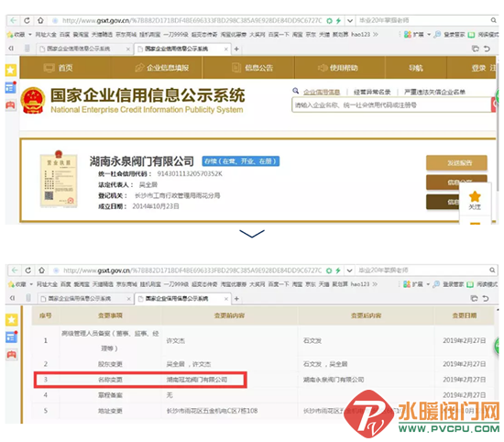Switch to inactive tab in change-records window
Viewport: 504px width, 442px height.
[x=85, y=299]
